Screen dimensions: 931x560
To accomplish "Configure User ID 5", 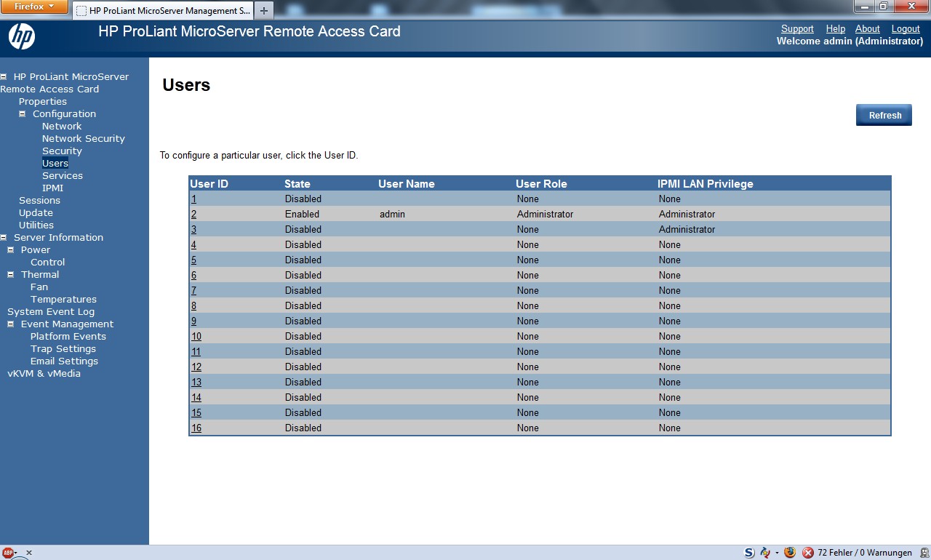I will click(x=193, y=260).
